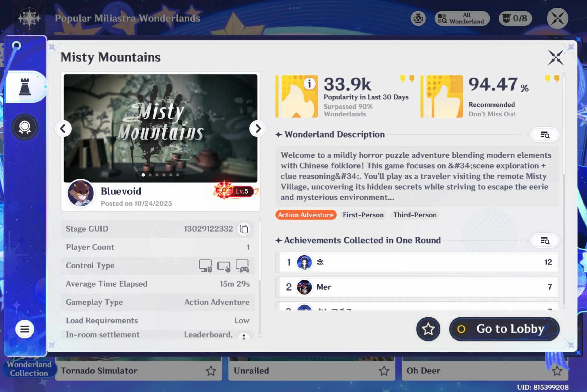Viewport: 587px width, 392px height.
Task: Open the hamburger menu in sidebar
Action: pos(24,329)
